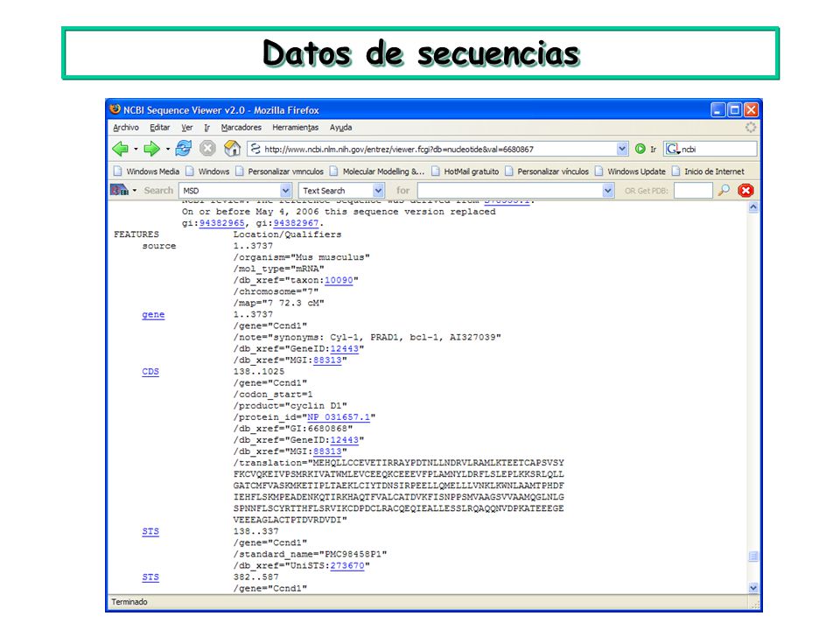The height and width of the screenshot is (630, 840).
Task: Open MGI 88313 link under CDS feature
Action: pyautogui.click(x=327, y=451)
